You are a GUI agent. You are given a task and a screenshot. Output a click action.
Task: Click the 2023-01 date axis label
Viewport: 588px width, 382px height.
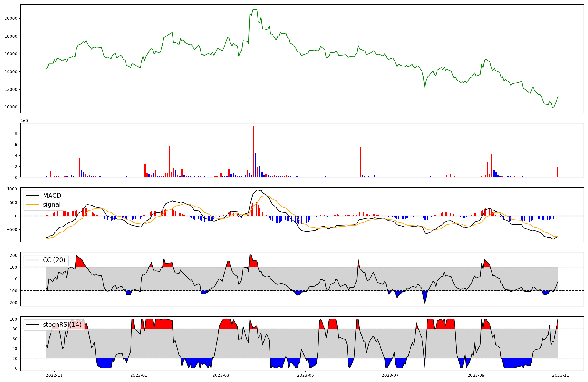(x=139, y=375)
